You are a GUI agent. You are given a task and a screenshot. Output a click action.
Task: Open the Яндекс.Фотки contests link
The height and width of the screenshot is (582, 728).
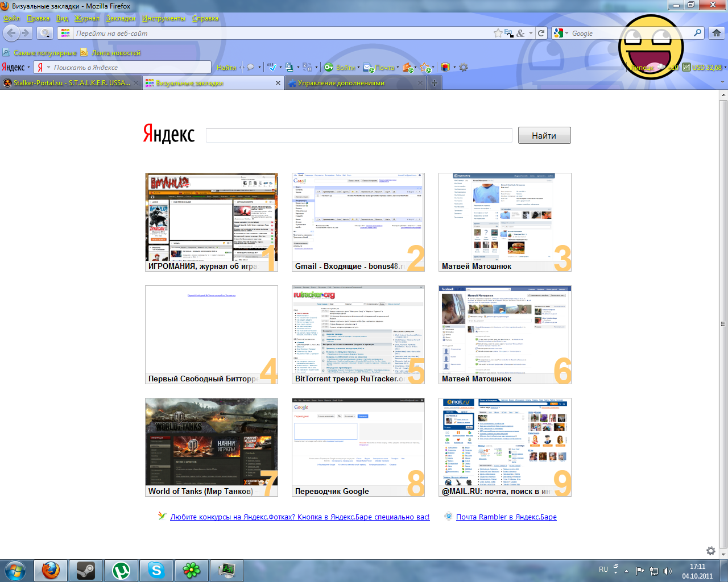(x=300, y=517)
